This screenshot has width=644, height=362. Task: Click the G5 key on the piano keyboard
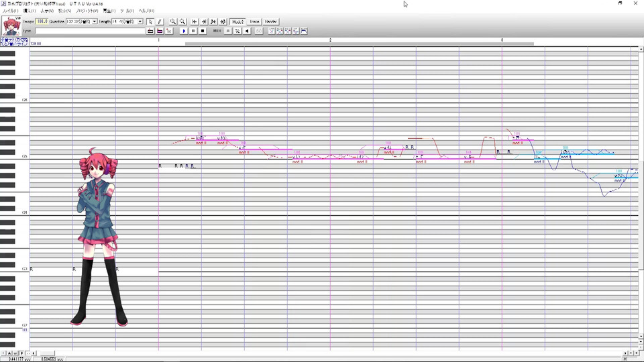[x=15, y=156]
